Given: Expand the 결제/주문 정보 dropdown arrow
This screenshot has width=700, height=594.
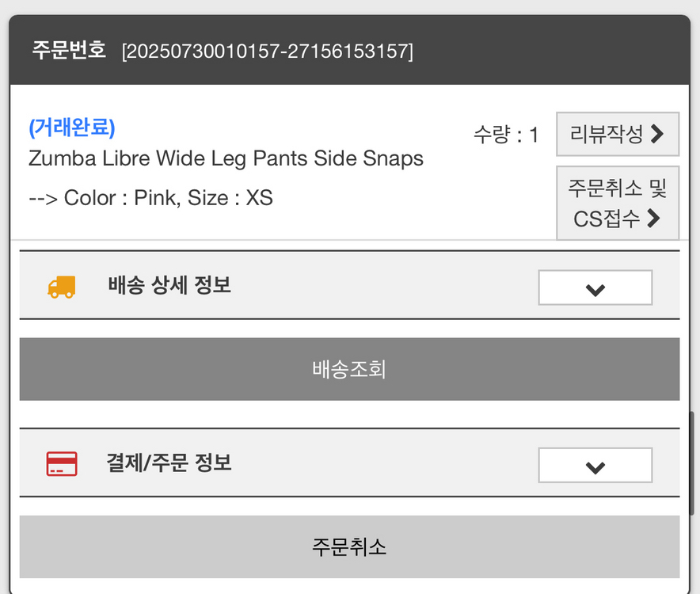Looking at the screenshot, I should [595, 466].
